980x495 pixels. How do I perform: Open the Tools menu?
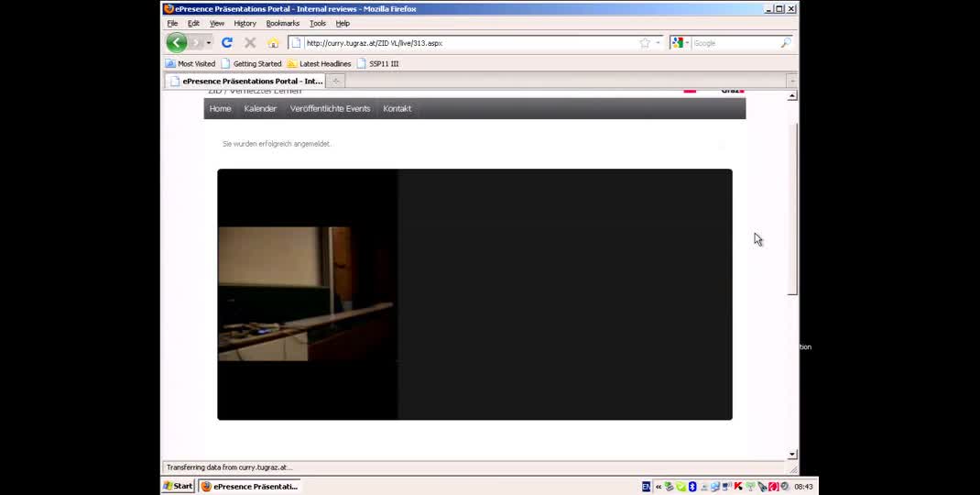(318, 23)
